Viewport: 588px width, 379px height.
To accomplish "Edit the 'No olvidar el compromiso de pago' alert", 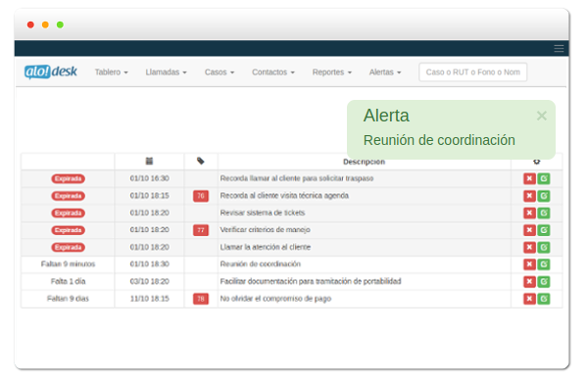I will coord(544,299).
